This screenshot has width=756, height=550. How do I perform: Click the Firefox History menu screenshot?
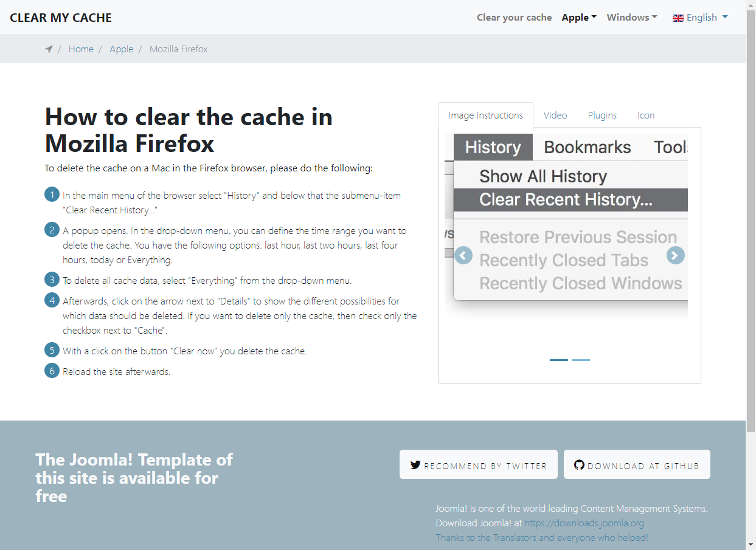(566, 228)
